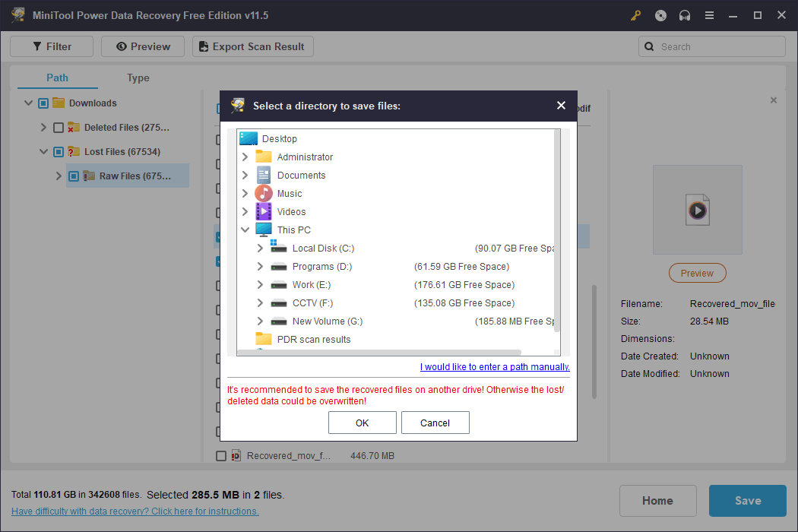Click the headphones support icon
798x532 pixels.
[x=684, y=15]
